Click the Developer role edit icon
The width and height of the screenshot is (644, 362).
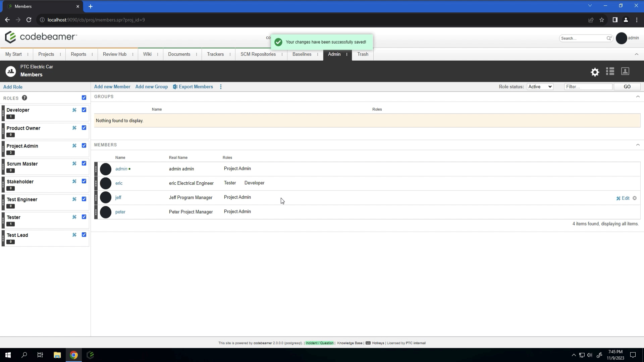pyautogui.click(x=74, y=110)
